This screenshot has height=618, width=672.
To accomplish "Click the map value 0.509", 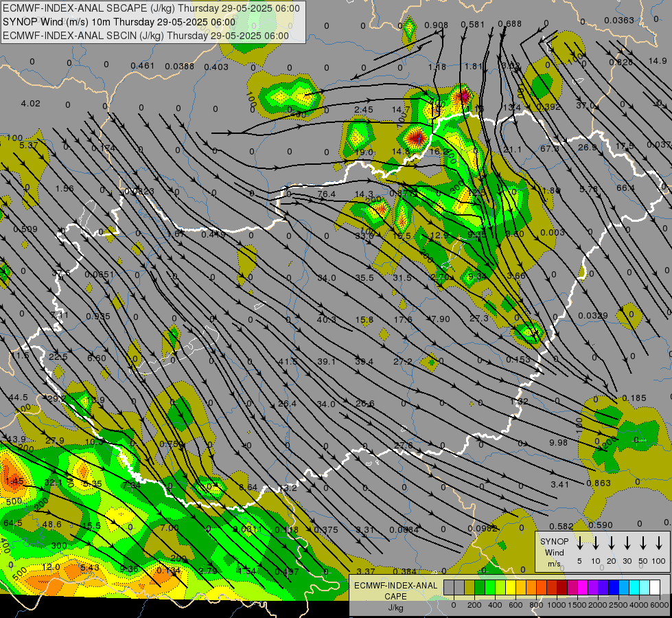I will tap(25, 229).
